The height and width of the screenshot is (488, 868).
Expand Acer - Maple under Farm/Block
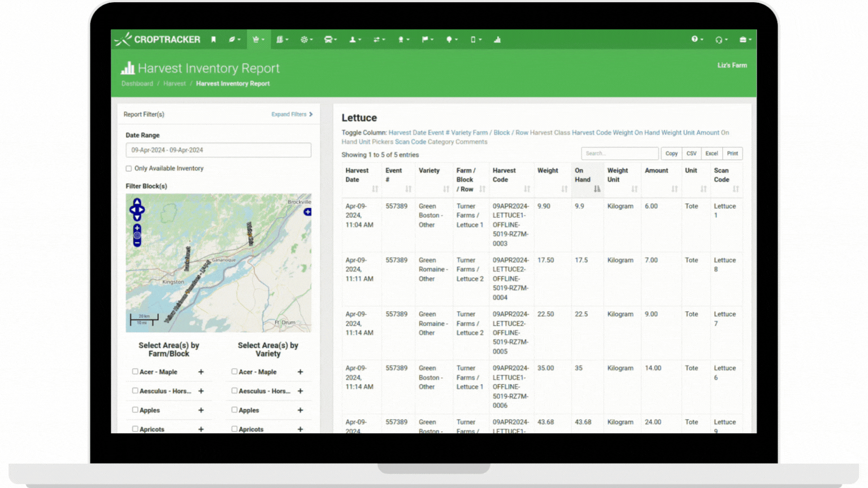(201, 372)
